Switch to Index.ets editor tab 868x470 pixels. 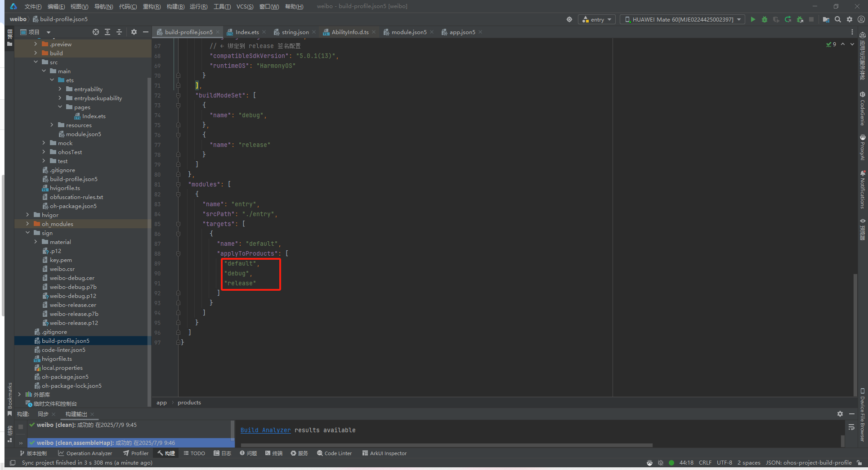tap(247, 32)
